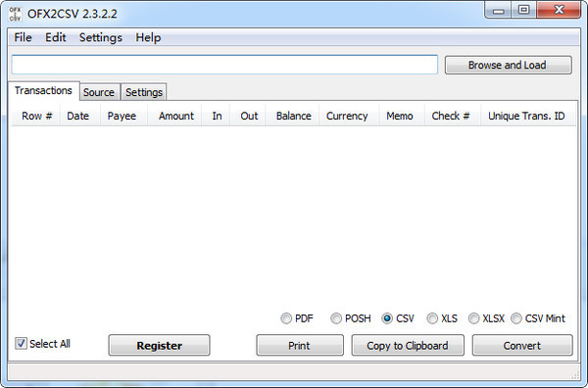Click the Row # column header
This screenshot has width=588, height=388.
point(37,116)
